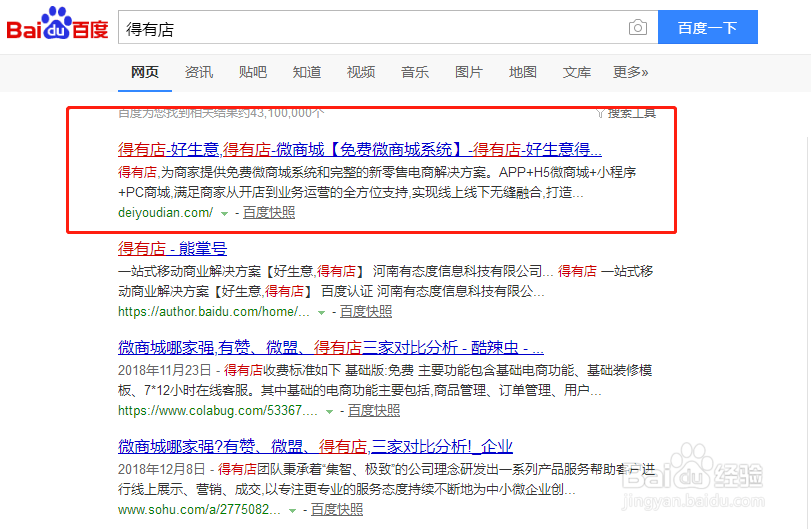Image resolution: width=811 pixels, height=529 pixels.
Task: Select the 网页 tab
Action: tap(145, 72)
